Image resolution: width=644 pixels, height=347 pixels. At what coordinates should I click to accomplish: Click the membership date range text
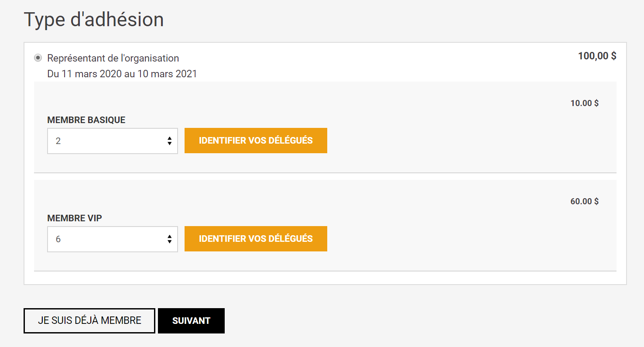122,74
